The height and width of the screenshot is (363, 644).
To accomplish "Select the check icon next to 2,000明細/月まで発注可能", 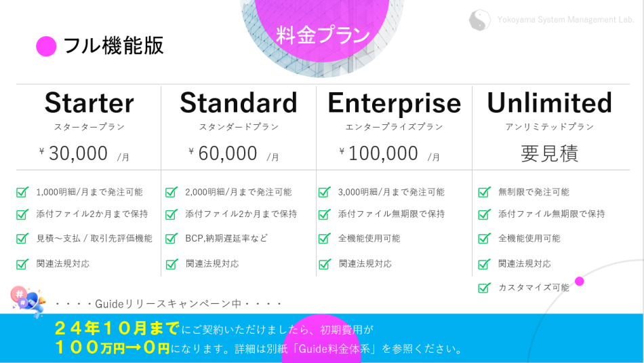I will point(172,192).
